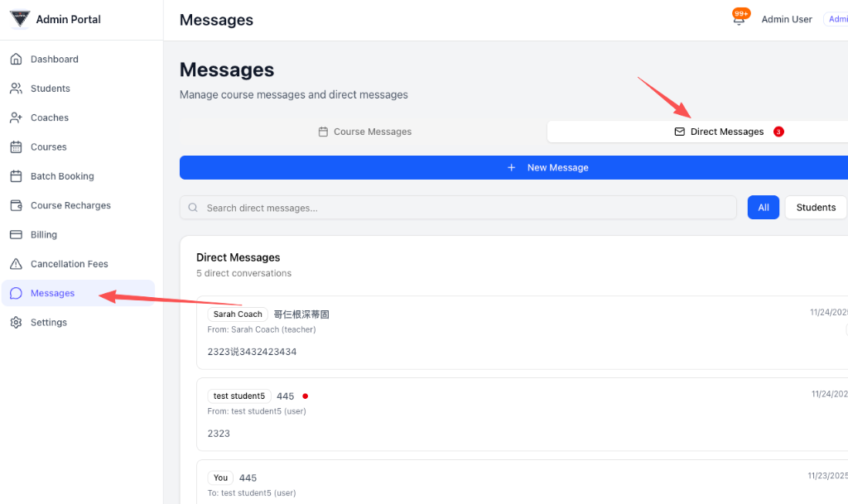The height and width of the screenshot is (504, 848).
Task: Select the Students people icon
Action: click(x=17, y=88)
